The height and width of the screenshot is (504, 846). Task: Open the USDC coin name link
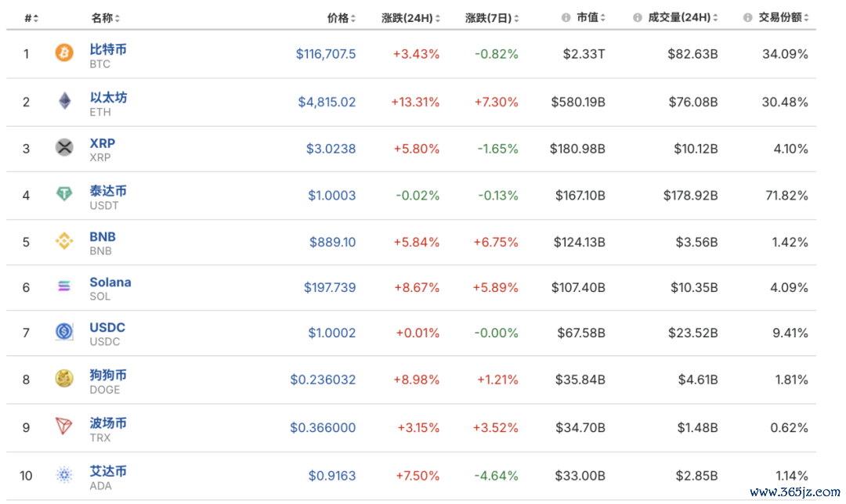(107, 327)
